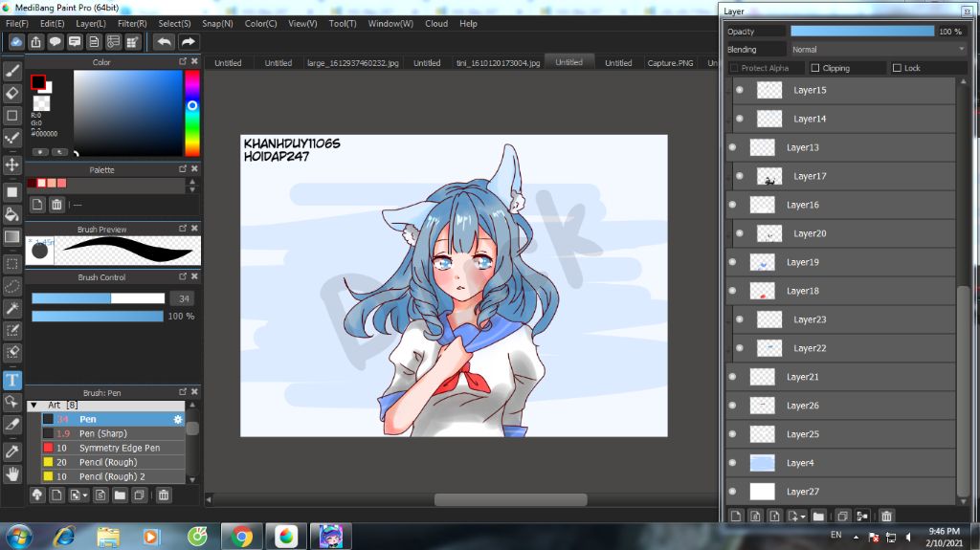The image size is (980, 550).
Task: Select the Move tool
Action: 11,165
